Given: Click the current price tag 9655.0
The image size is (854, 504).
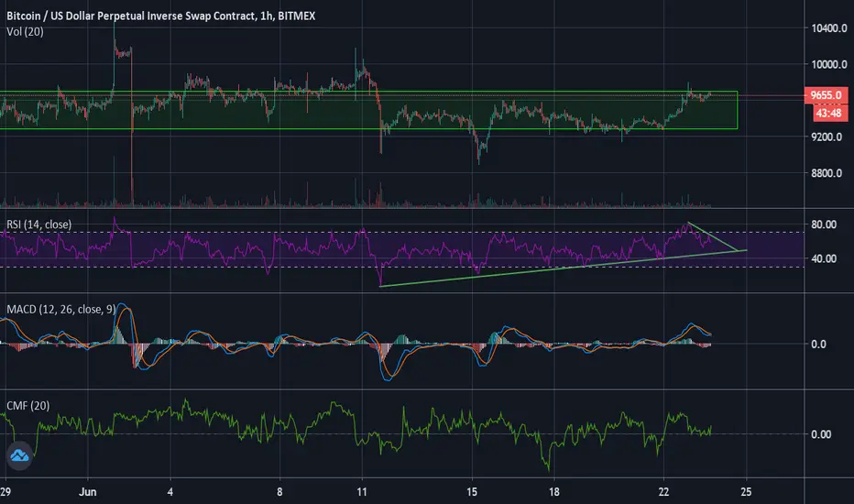Looking at the screenshot, I should coord(826,95).
